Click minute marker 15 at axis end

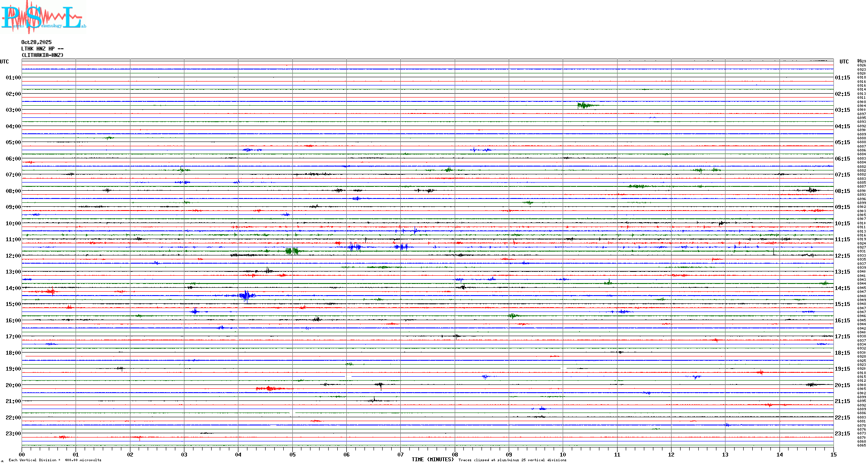(x=833, y=454)
